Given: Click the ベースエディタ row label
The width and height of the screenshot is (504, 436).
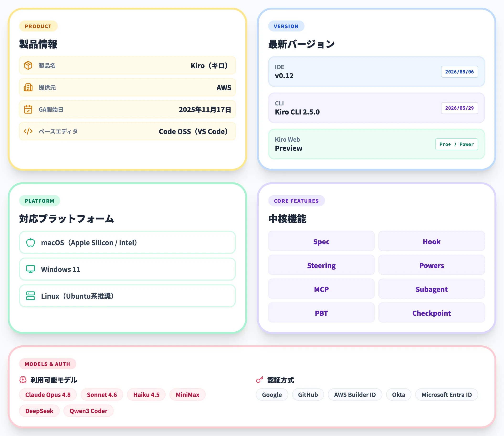Looking at the screenshot, I should coord(58,131).
